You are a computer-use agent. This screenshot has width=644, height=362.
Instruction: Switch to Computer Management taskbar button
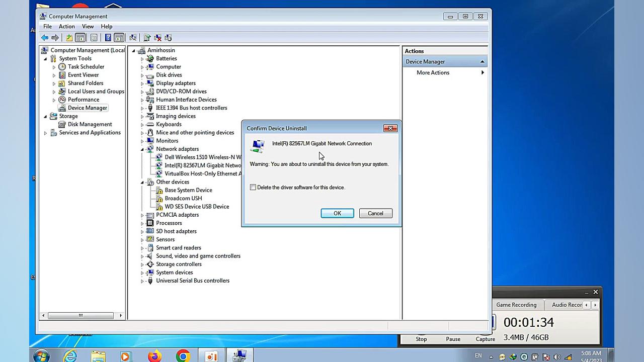coord(239,356)
